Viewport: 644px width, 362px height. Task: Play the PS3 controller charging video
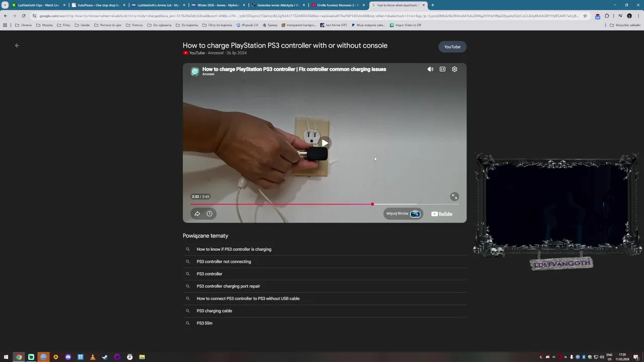pos(325,143)
